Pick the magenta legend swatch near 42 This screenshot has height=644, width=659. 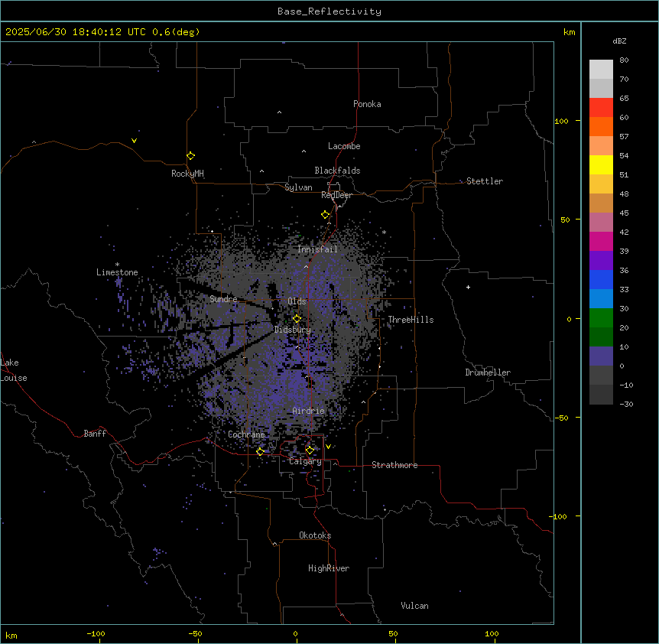pos(601,241)
